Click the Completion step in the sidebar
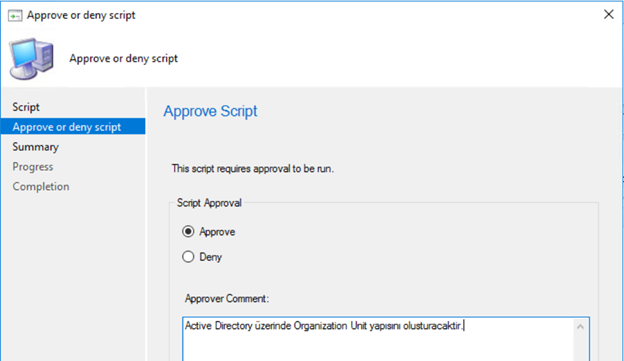This screenshot has width=624, height=361. tap(41, 187)
